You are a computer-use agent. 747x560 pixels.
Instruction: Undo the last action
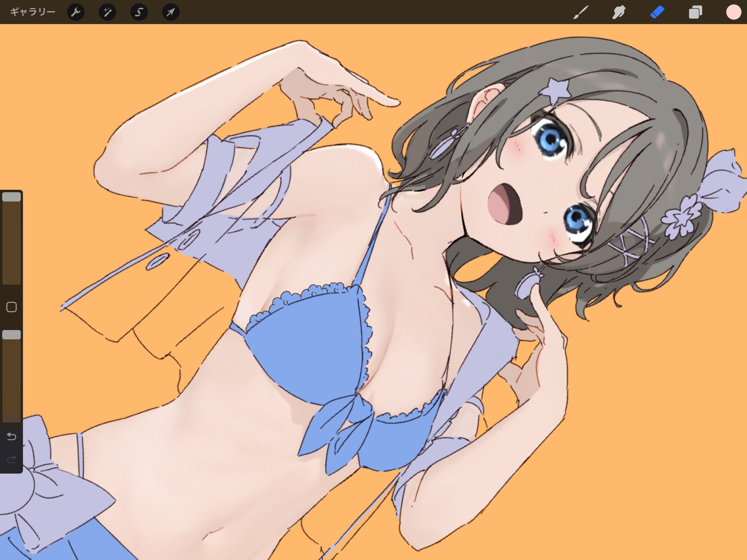pyautogui.click(x=11, y=436)
